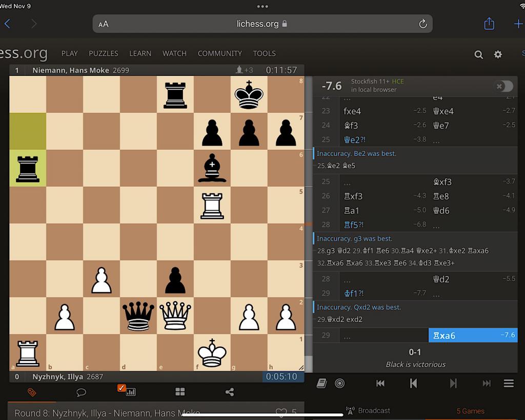Show the multiboard grid view
The width and height of the screenshot is (525, 420).
tap(180, 392)
